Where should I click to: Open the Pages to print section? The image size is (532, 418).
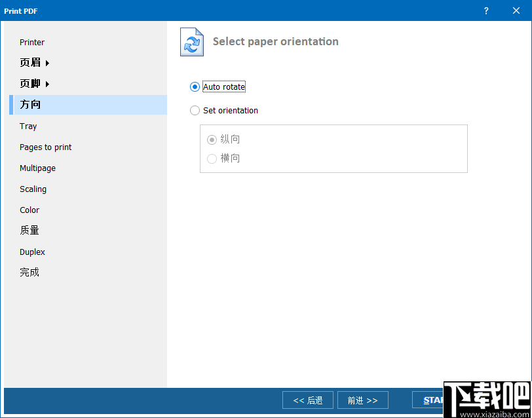click(45, 147)
